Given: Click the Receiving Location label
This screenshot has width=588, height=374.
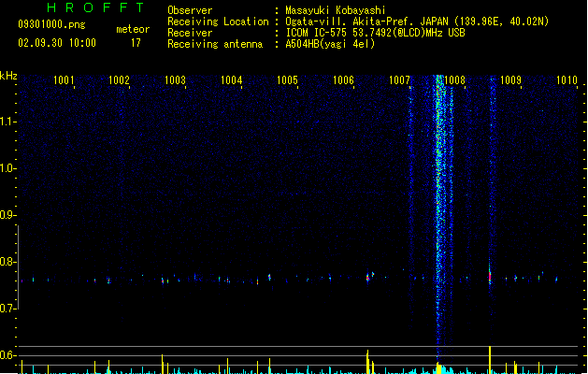Looking at the screenshot, I should 218,22.
